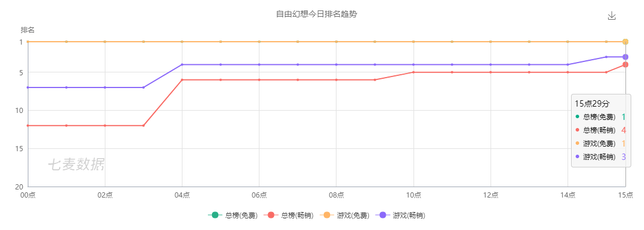The width and height of the screenshot is (644, 230).
Task: Click the 08点 x-axis label
Action: [336, 195]
